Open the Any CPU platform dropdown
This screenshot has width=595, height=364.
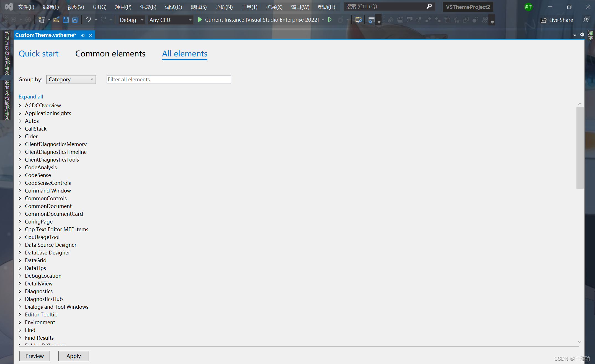[170, 20]
